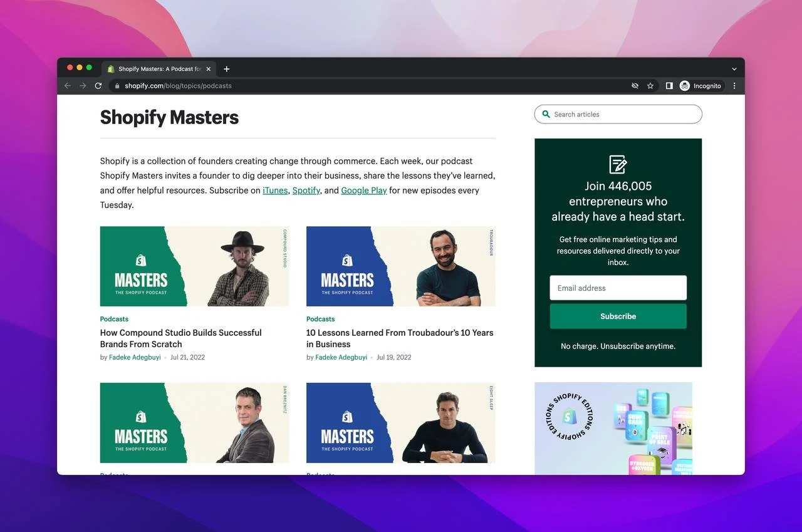Bookmark this page with star icon
The width and height of the screenshot is (802, 532).
(x=650, y=86)
